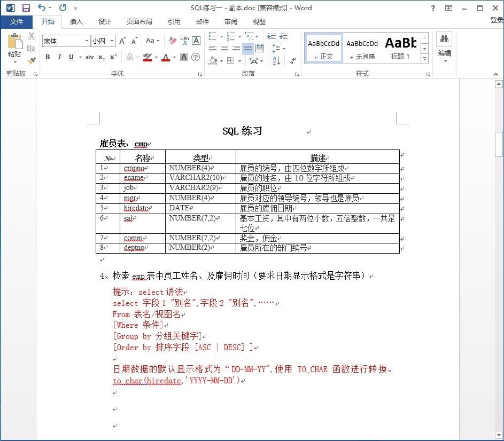Expand the styles gallery more arrow
The image size is (504, 441).
click(424, 59)
